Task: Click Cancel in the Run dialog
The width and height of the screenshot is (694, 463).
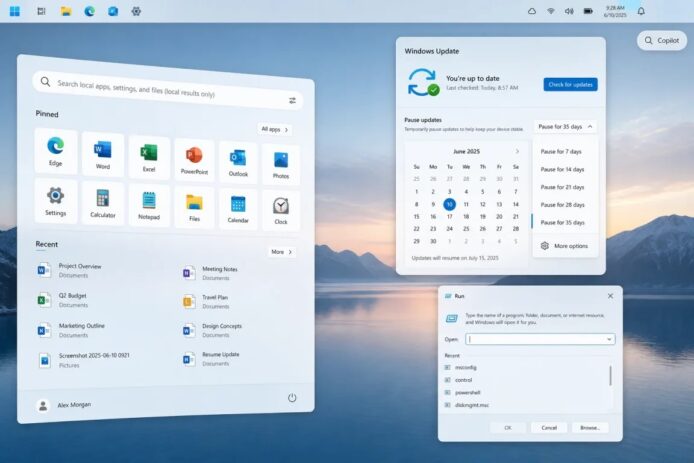Action: [x=549, y=428]
